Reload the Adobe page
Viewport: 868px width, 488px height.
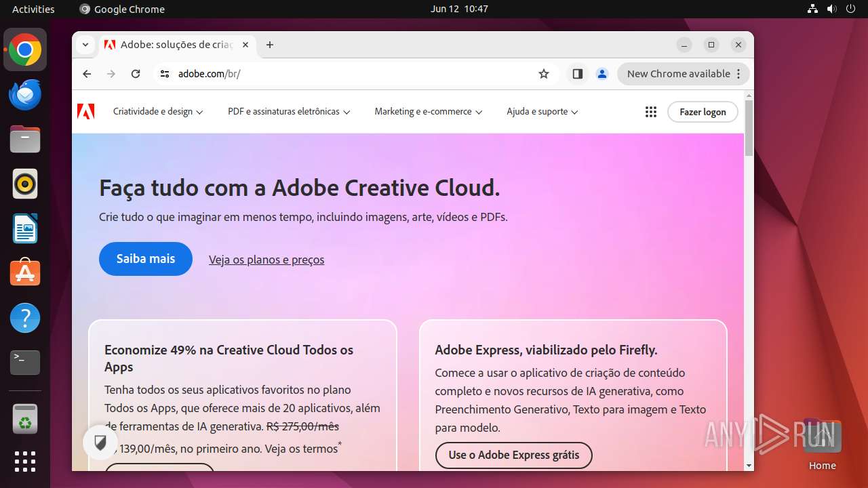[x=136, y=74]
